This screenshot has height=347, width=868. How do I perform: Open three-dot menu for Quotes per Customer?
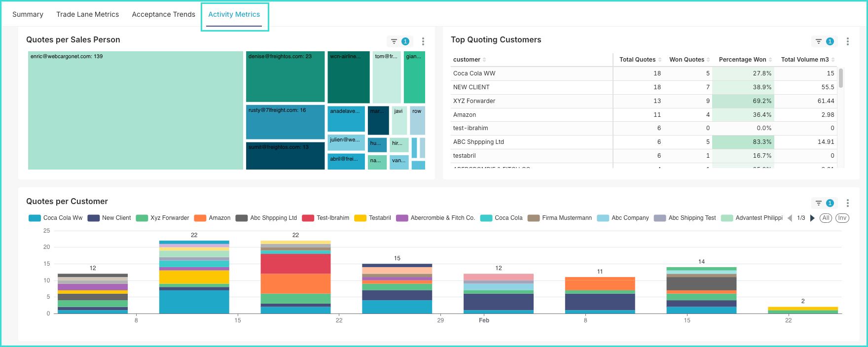tap(847, 203)
